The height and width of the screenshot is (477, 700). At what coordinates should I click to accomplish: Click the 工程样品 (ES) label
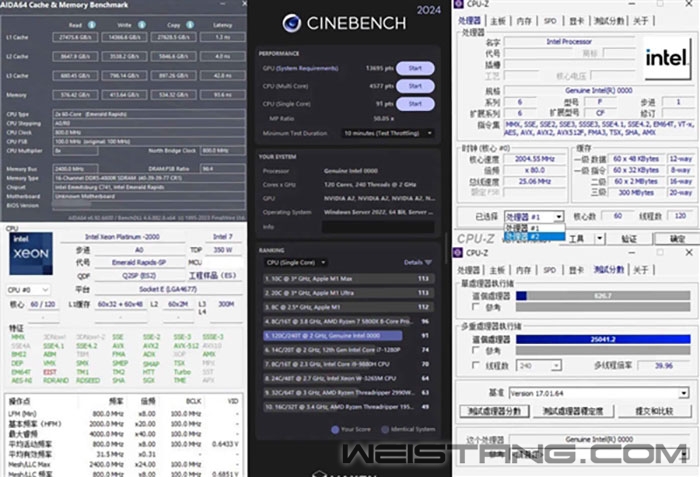(x=212, y=276)
